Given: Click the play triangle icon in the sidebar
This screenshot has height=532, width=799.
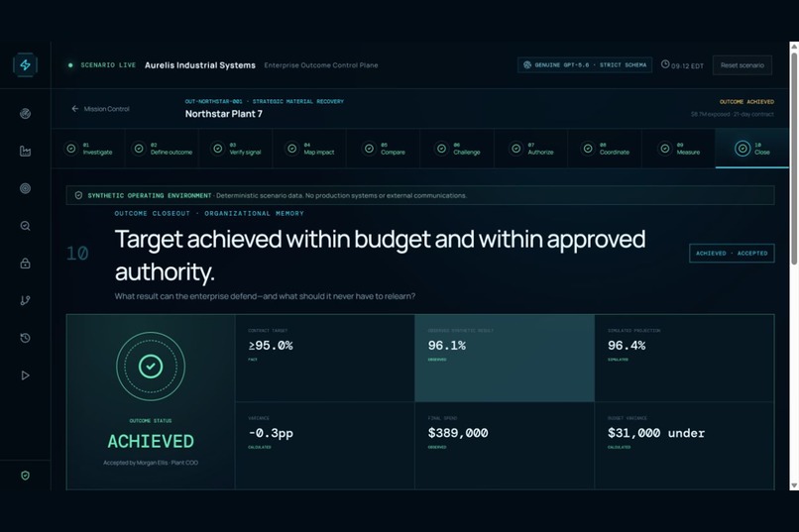Looking at the screenshot, I should [25, 375].
